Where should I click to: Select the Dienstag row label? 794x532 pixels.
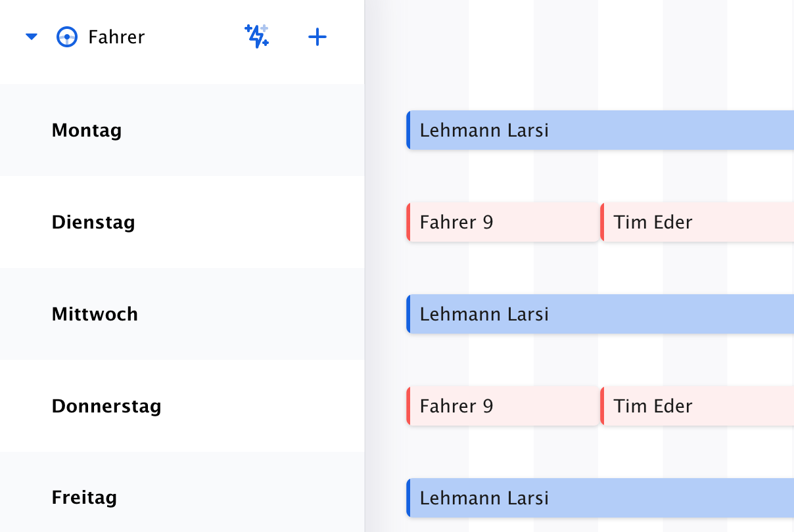pos(93,222)
